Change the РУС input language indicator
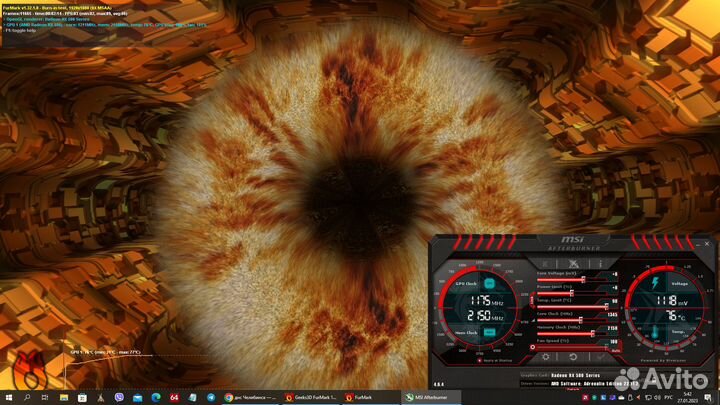Viewport: 720px width, 405px height. (669, 397)
